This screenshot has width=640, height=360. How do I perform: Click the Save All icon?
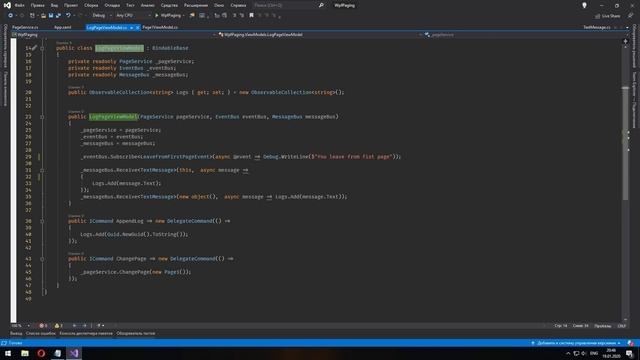pyautogui.click(x=58, y=16)
